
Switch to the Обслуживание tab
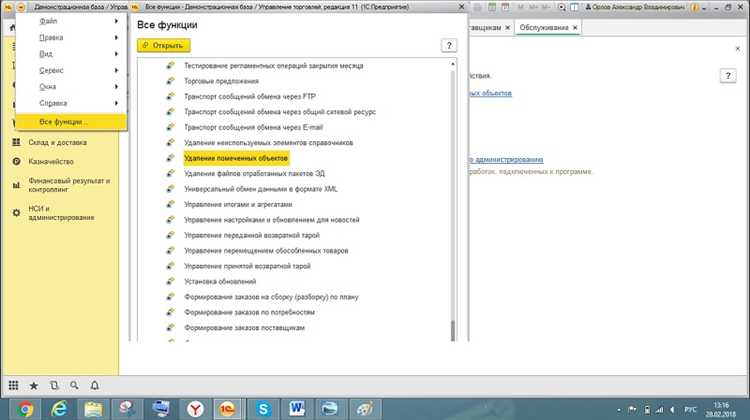[543, 28]
